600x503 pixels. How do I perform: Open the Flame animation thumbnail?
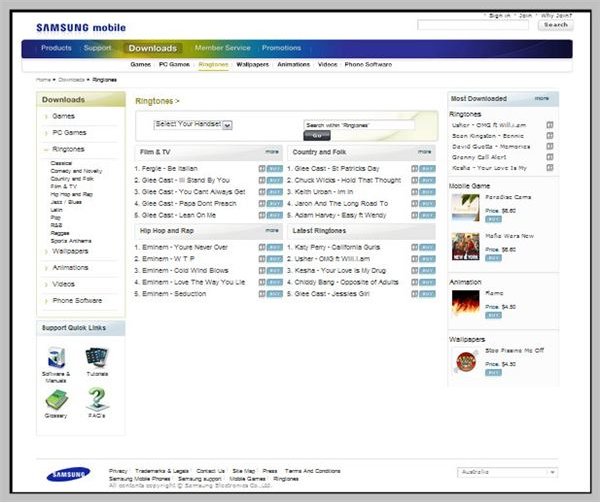465,303
